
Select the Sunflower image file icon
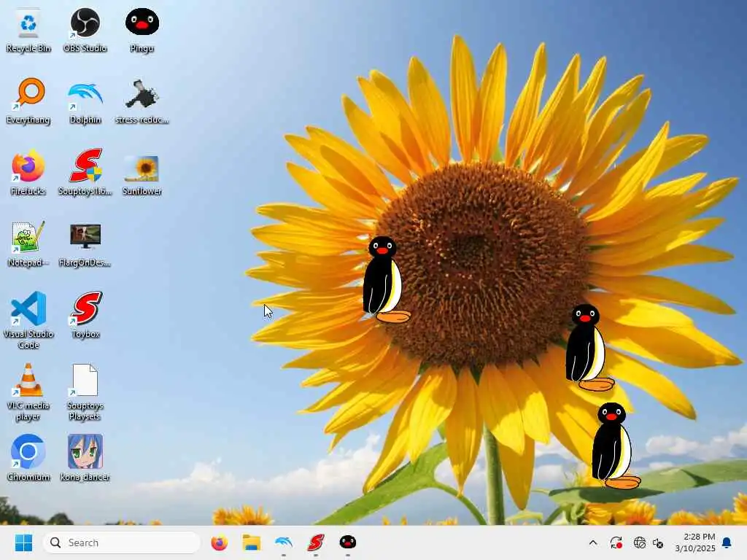point(142,174)
